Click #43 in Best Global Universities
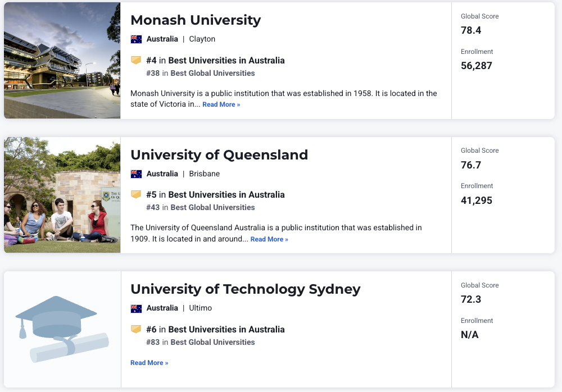This screenshot has height=392, width=562. click(x=200, y=208)
